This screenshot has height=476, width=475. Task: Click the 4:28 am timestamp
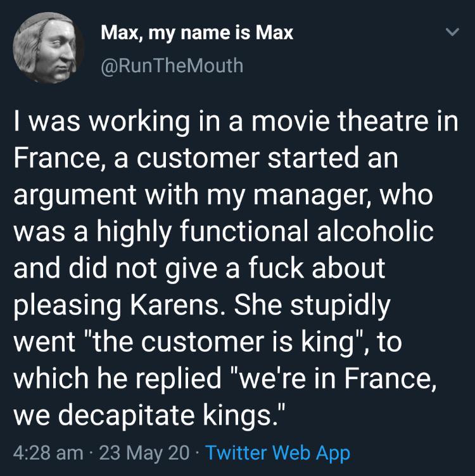pos(47,453)
